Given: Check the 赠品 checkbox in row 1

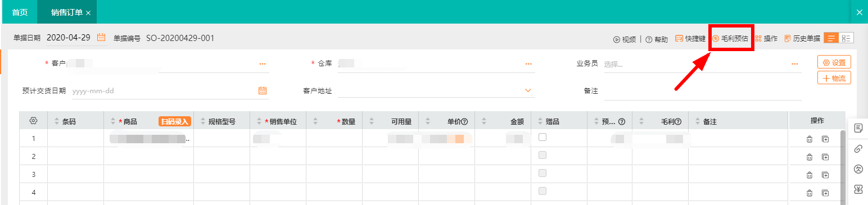Looking at the screenshot, I should 542,137.
